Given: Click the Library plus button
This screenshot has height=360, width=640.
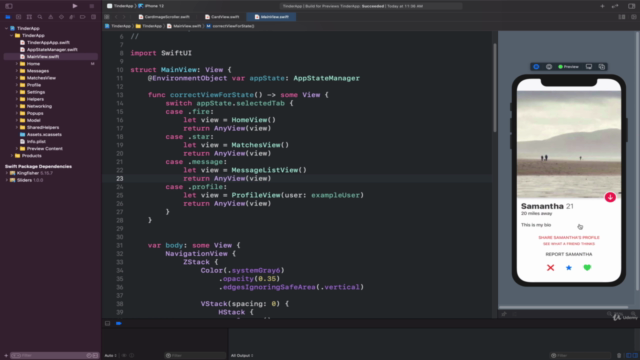Looking at the screenshot, I should tap(602, 6).
